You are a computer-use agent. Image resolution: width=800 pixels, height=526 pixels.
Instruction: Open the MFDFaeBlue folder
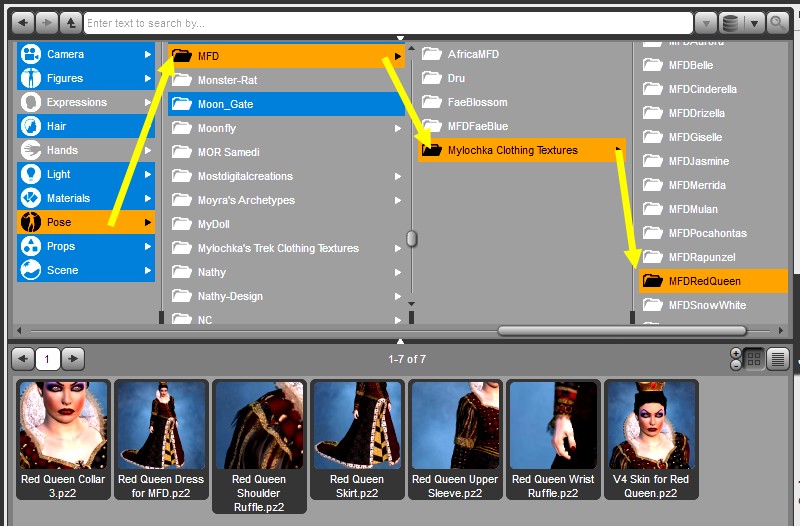[x=521, y=126]
